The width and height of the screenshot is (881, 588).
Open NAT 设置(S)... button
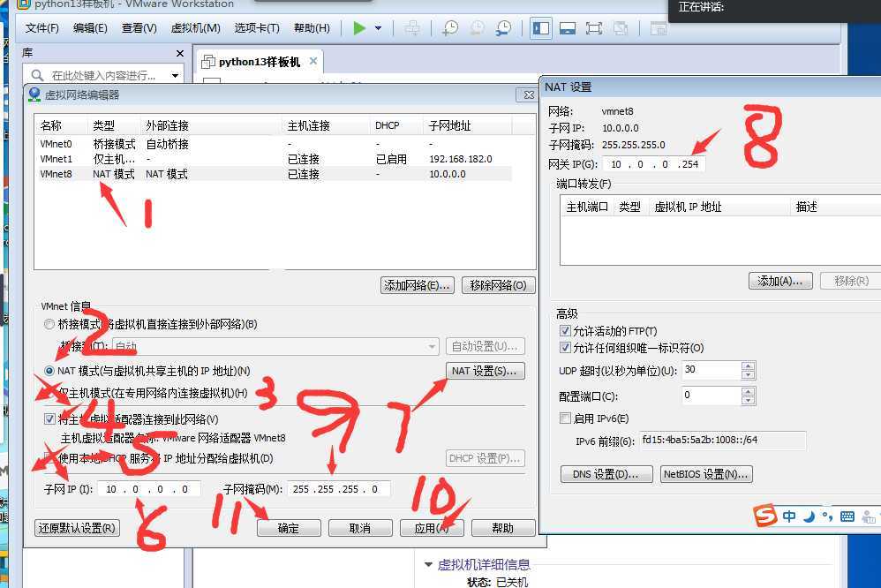486,371
